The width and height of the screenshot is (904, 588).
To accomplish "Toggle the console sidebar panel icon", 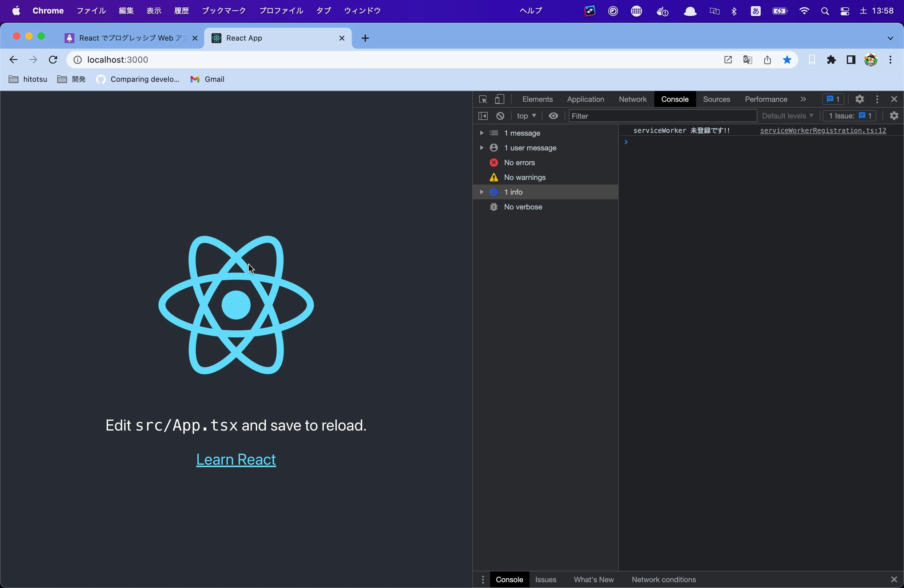I will click(x=483, y=116).
